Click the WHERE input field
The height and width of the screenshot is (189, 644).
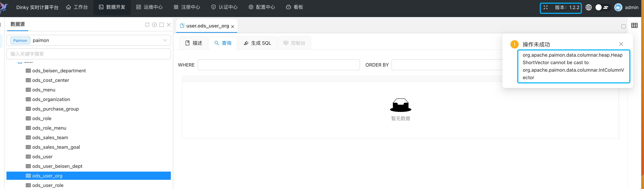[x=279, y=65]
